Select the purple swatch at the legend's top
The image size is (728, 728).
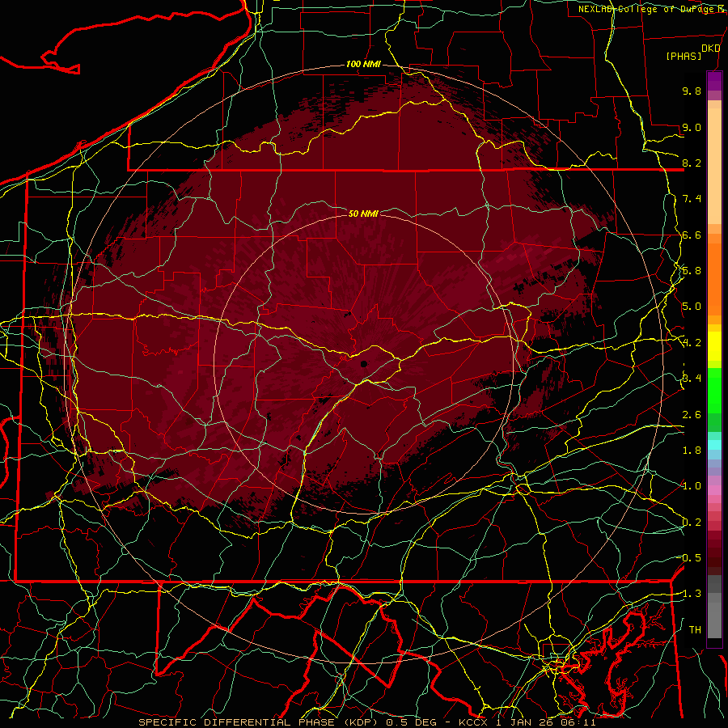(x=714, y=81)
